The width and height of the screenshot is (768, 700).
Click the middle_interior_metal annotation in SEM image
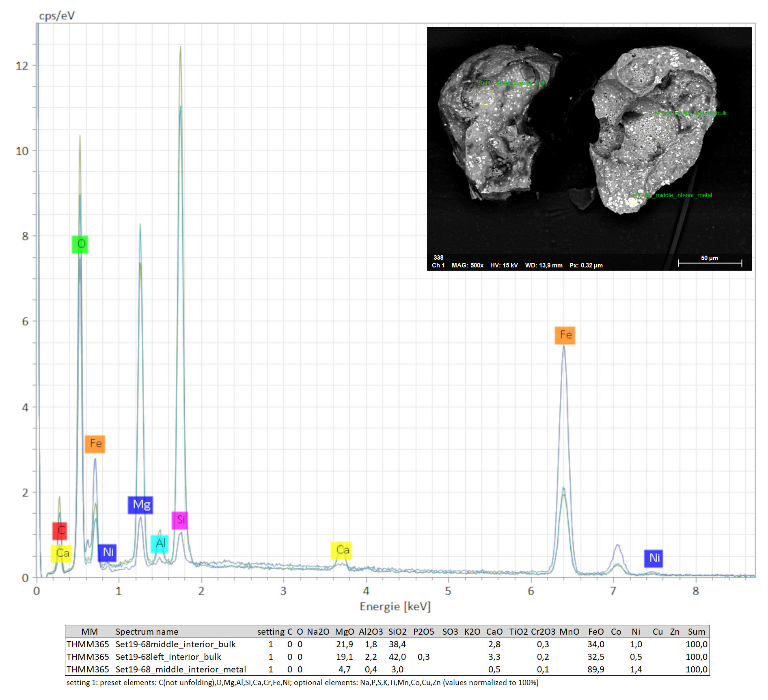(670, 195)
